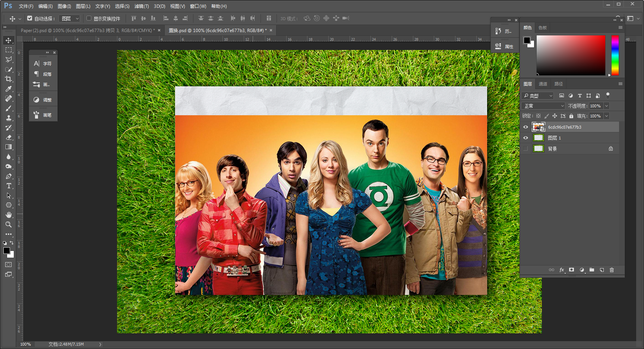Screen dimensions: 644x349
Task: Open the 图像(I) menu
Action: pos(64,6)
